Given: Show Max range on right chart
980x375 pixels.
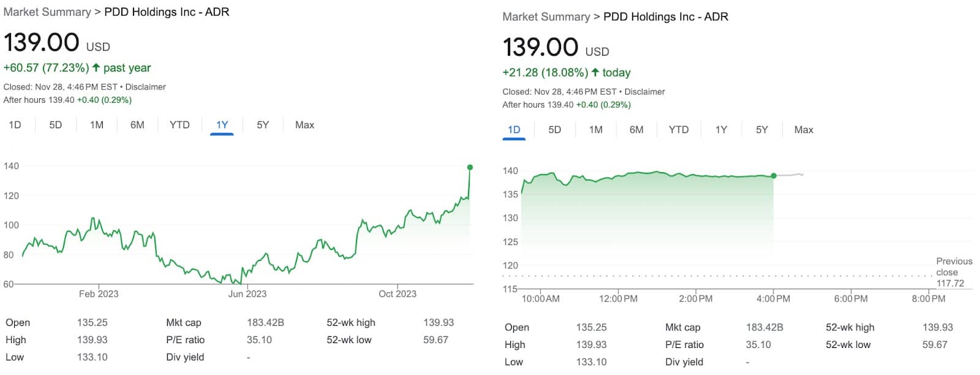Looking at the screenshot, I should tap(804, 130).
